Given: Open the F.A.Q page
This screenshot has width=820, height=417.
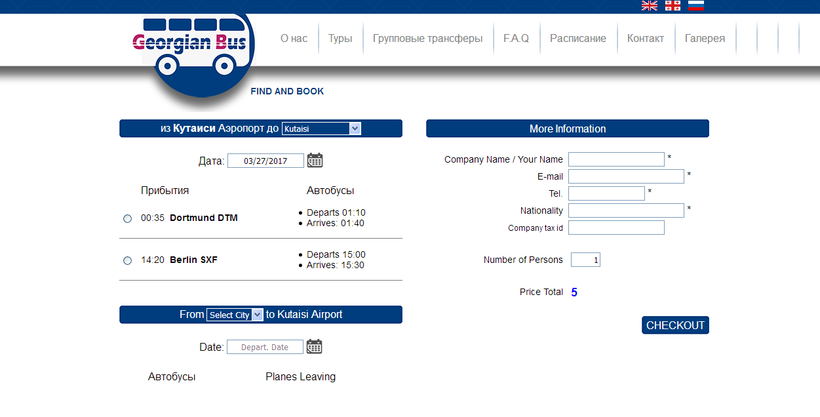Looking at the screenshot, I should (516, 38).
